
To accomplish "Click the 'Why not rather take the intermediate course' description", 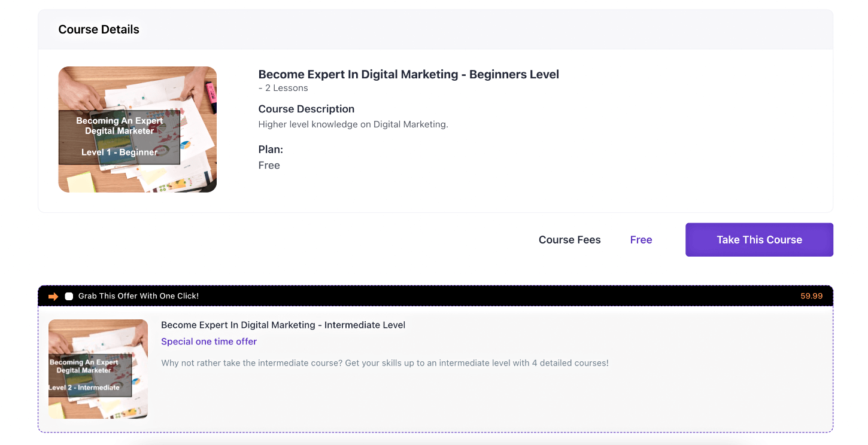I will pos(385,363).
